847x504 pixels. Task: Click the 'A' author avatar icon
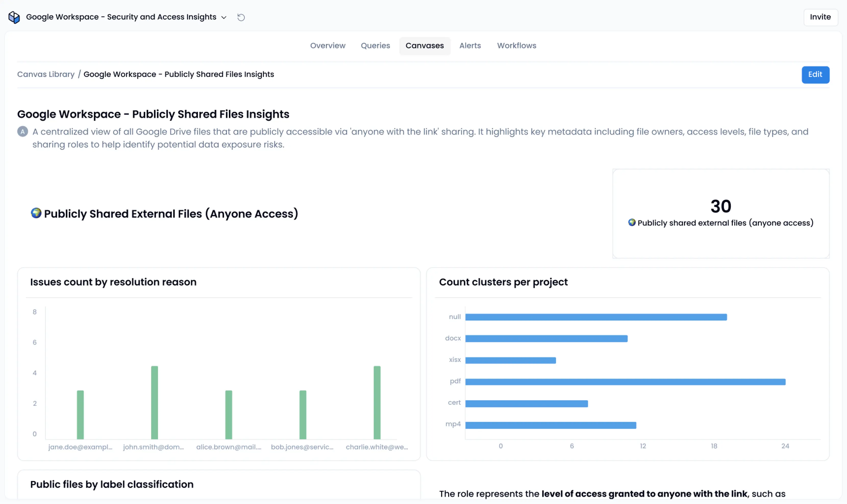pyautogui.click(x=23, y=132)
